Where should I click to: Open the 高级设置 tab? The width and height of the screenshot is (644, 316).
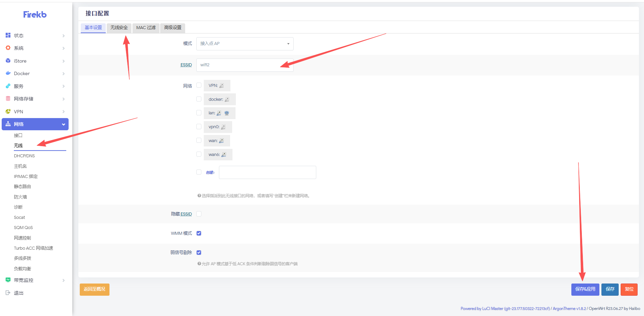coord(173,28)
